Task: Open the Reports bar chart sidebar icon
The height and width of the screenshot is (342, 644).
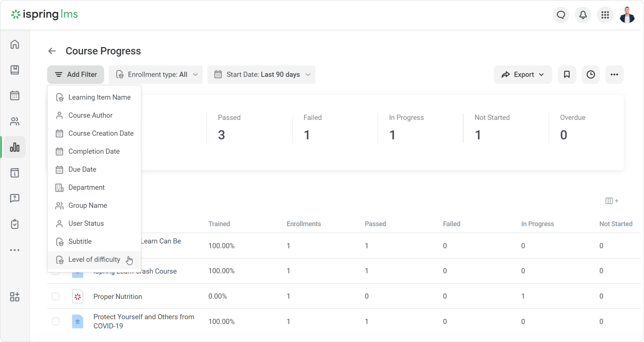Action: pos(15,147)
